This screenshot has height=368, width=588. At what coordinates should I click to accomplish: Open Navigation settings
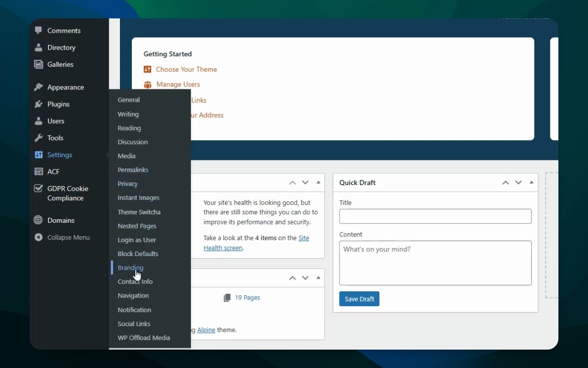click(133, 295)
